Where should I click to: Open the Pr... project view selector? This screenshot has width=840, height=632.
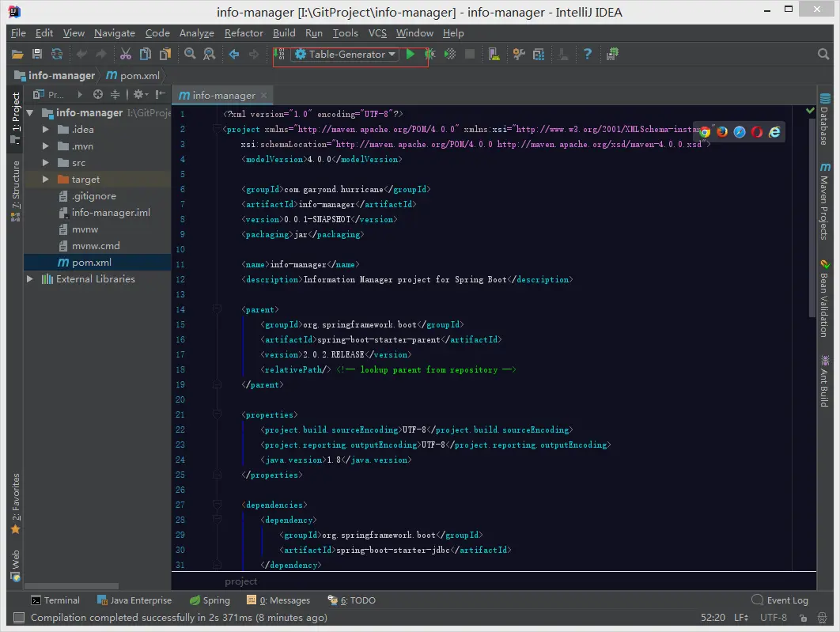coord(49,95)
